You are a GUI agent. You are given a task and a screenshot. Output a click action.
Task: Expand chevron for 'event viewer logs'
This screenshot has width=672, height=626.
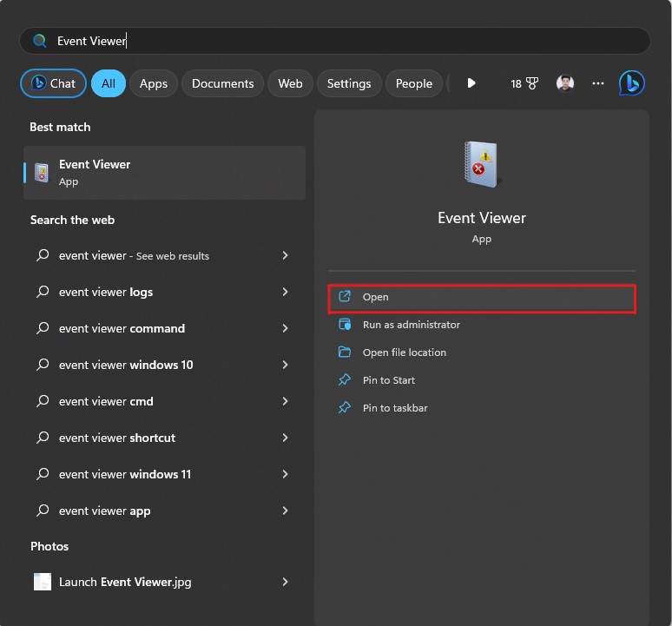[x=285, y=292]
